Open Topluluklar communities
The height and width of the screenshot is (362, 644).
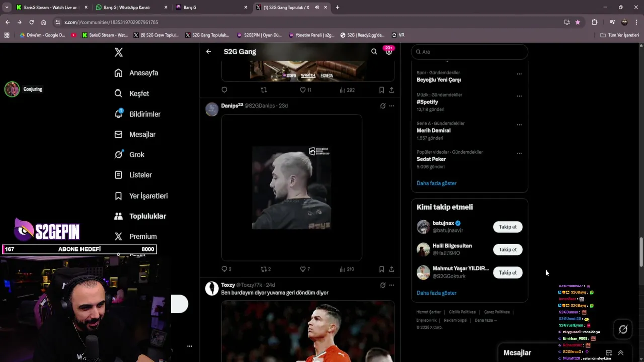tap(140, 216)
